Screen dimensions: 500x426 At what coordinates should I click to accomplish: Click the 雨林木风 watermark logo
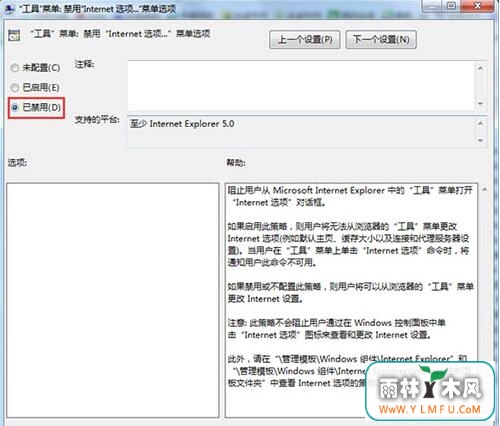pos(430,391)
